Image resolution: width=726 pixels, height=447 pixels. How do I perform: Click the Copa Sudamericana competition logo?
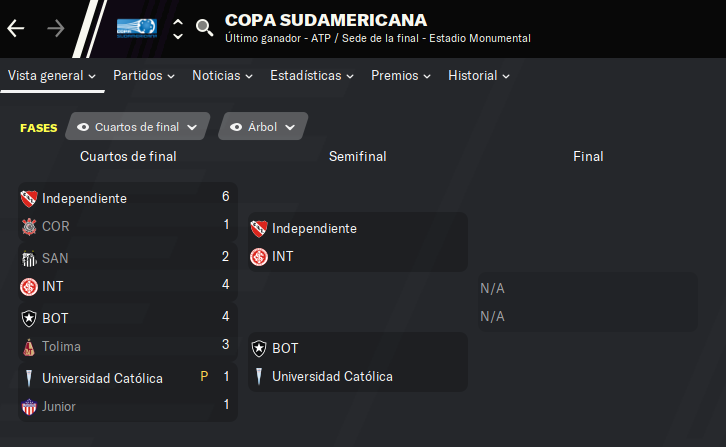pyautogui.click(x=137, y=28)
